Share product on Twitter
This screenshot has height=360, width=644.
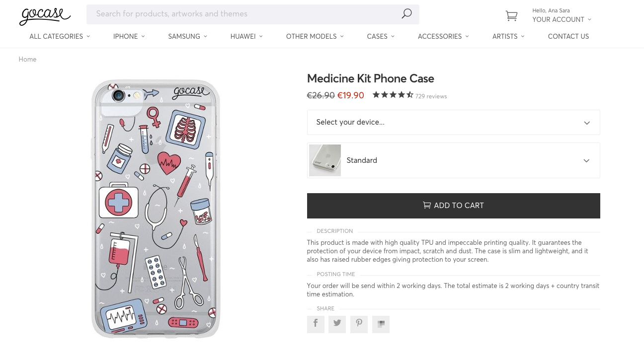coord(337,324)
